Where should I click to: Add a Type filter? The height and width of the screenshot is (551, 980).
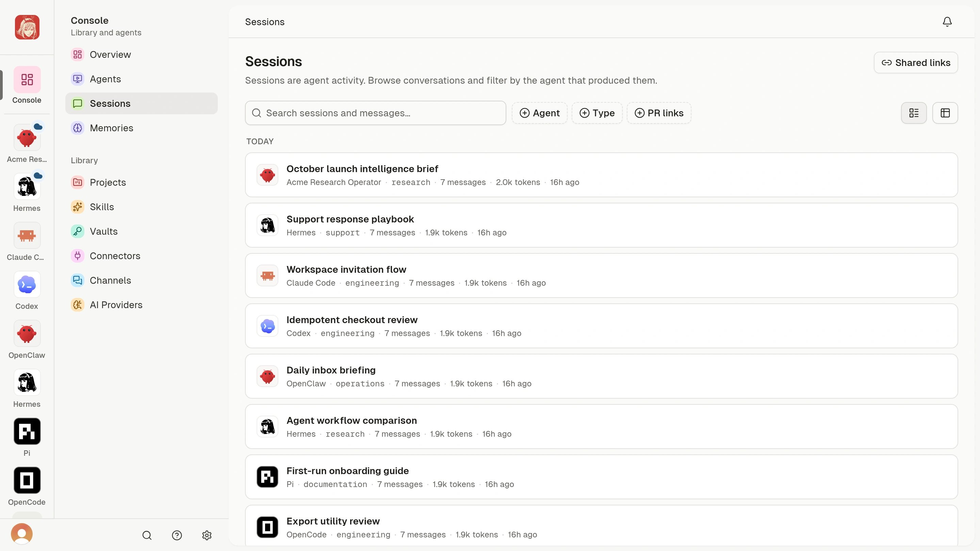[597, 113]
